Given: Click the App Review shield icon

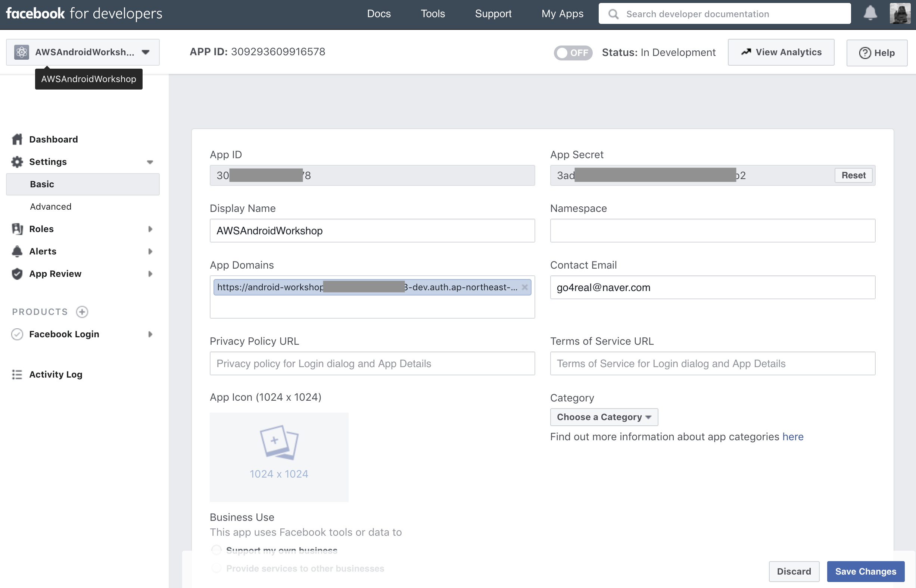Looking at the screenshot, I should (17, 274).
